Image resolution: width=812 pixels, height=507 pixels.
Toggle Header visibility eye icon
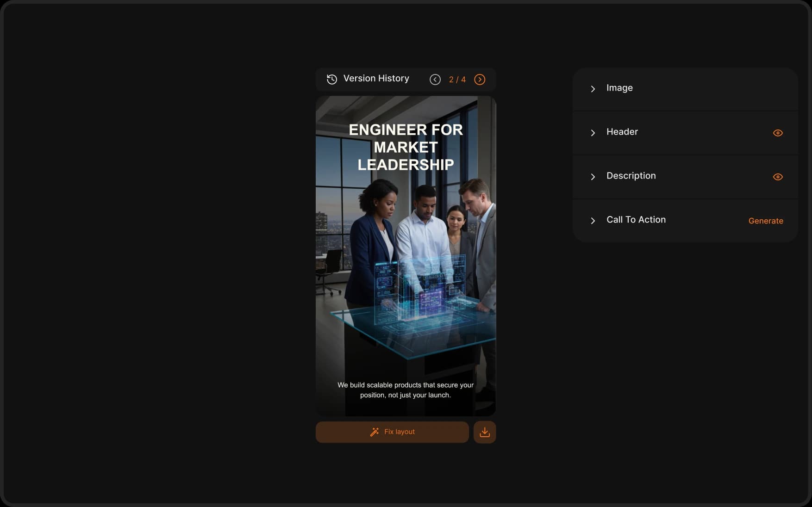click(x=778, y=133)
